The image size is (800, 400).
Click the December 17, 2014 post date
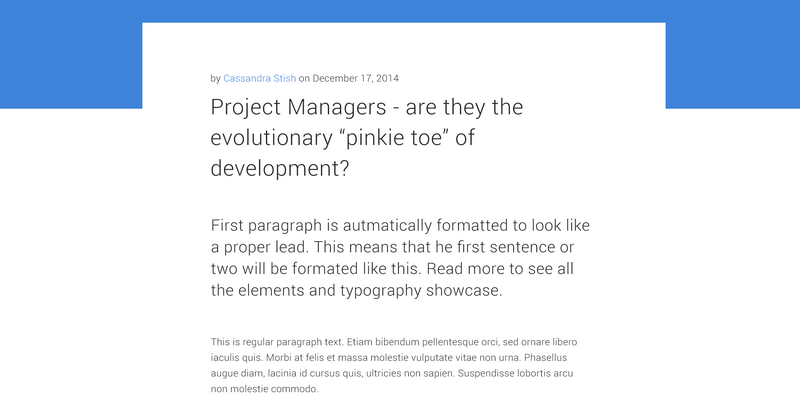point(356,78)
